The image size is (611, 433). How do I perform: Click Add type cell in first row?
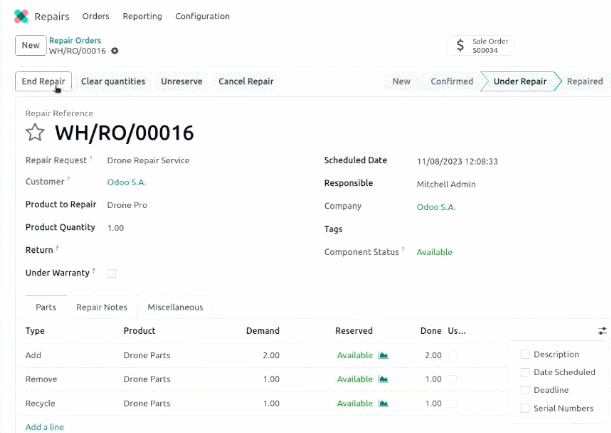[33, 355]
